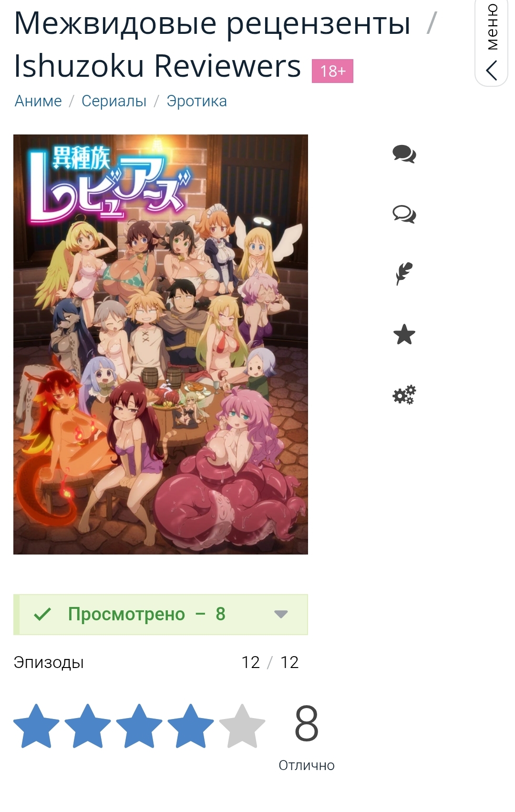Viewport: 515px width, 812px height.
Task: Click the green checkmark on Просмотрено
Action: [x=42, y=614]
